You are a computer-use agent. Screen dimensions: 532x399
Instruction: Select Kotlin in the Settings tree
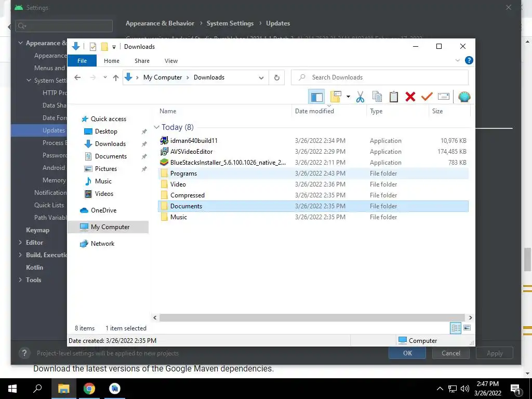pos(35,268)
